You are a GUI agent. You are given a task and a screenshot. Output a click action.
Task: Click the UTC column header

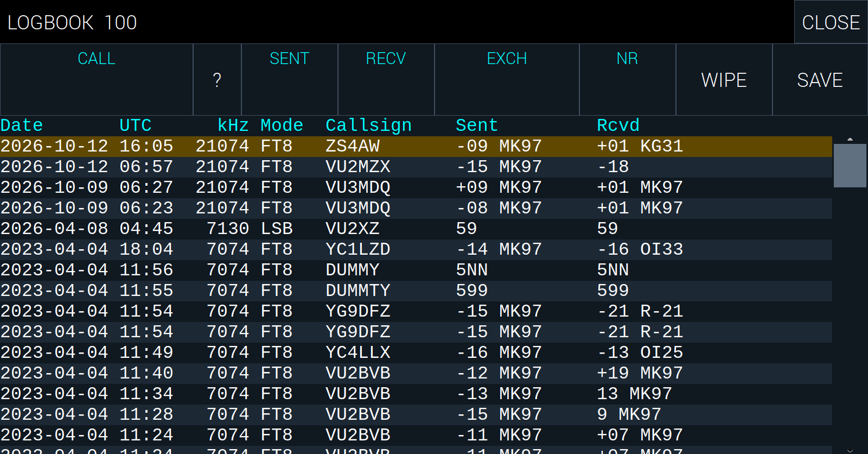click(x=136, y=125)
